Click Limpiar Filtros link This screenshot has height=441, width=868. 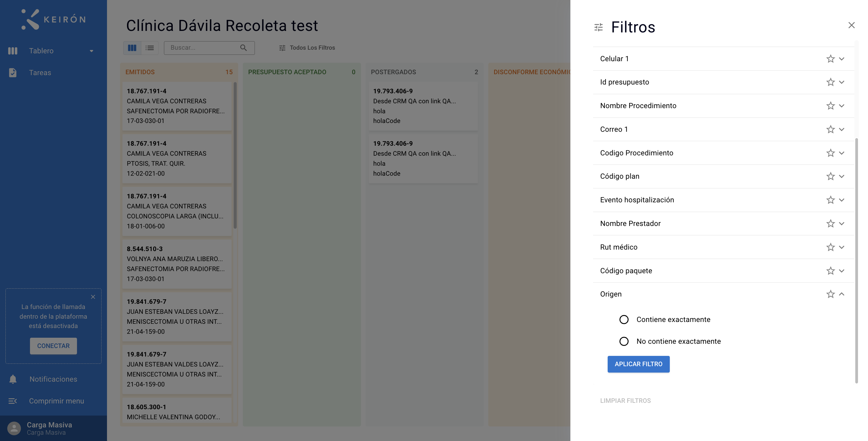pyautogui.click(x=626, y=401)
